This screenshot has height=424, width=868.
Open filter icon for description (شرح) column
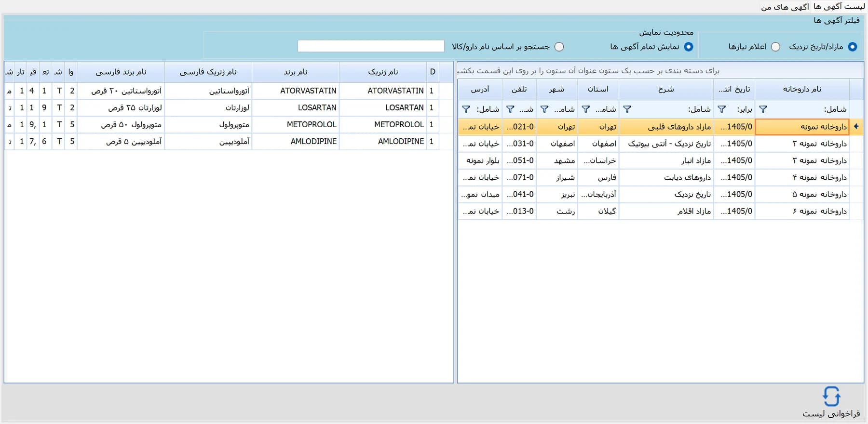pyautogui.click(x=627, y=109)
